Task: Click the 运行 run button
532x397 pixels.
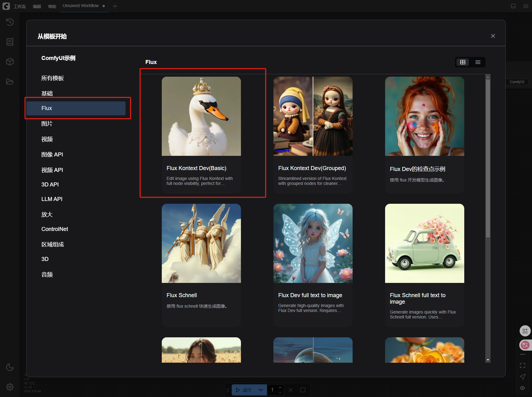Action: 244,390
